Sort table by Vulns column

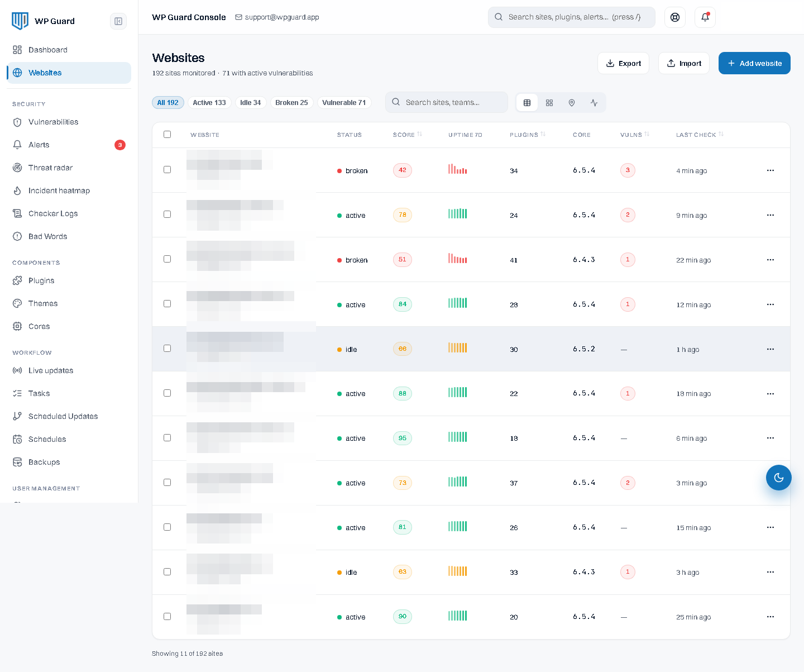[635, 135]
